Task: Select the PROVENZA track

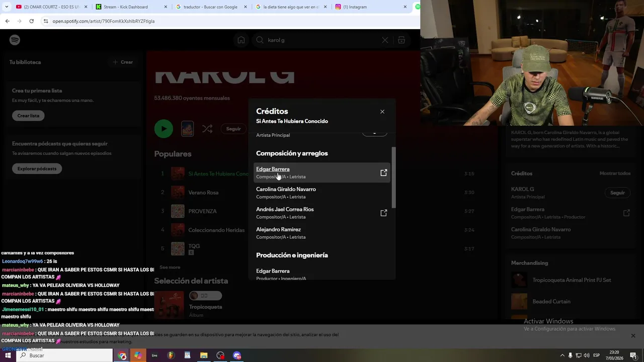Action: (202, 211)
